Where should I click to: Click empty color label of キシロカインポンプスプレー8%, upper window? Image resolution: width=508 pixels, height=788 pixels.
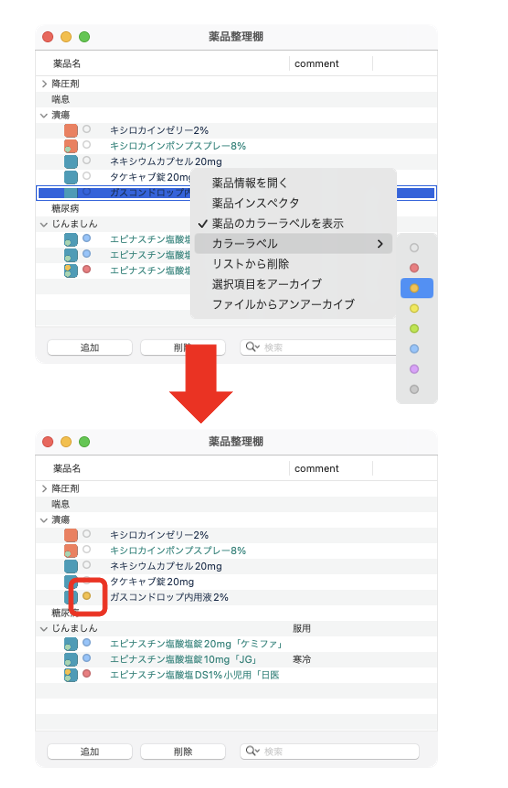[87, 145]
